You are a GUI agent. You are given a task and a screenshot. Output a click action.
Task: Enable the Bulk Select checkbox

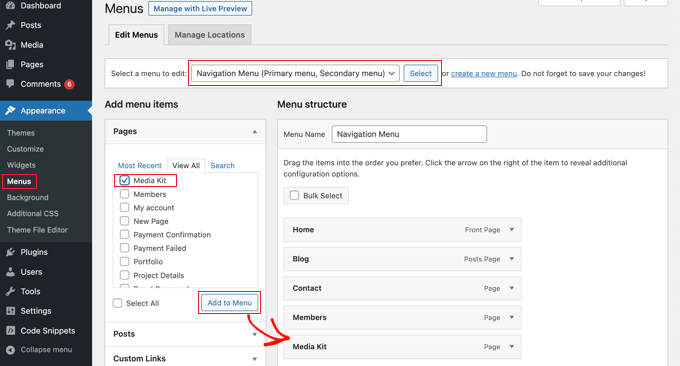tap(294, 196)
